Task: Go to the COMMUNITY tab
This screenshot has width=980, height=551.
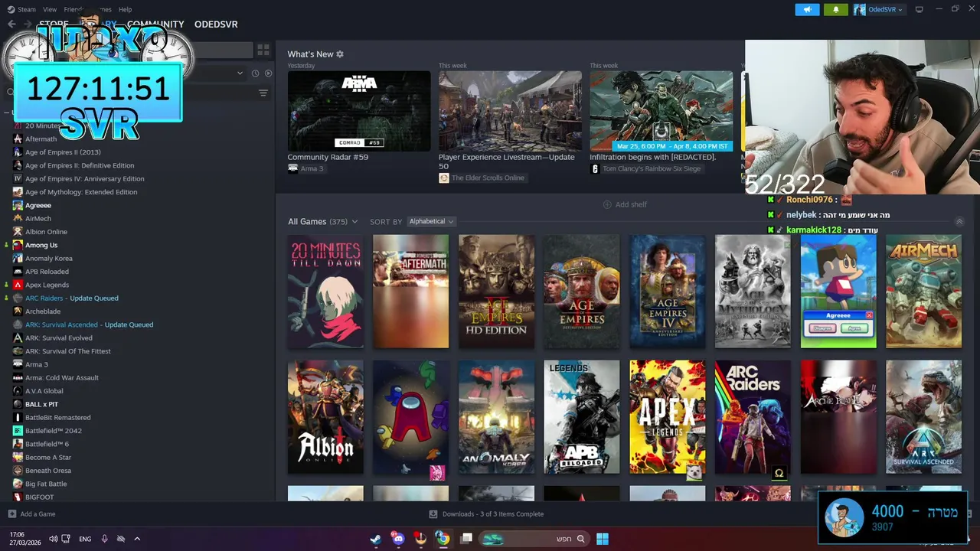Action: tap(155, 24)
